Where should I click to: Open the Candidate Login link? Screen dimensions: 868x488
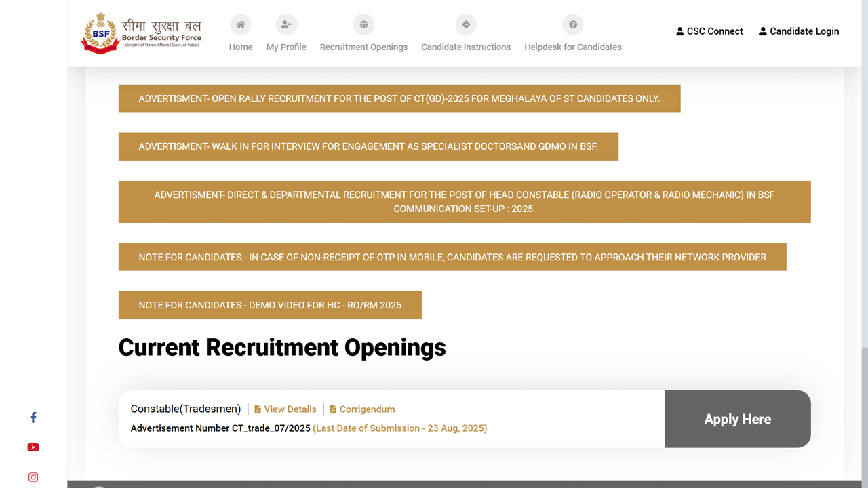click(799, 31)
